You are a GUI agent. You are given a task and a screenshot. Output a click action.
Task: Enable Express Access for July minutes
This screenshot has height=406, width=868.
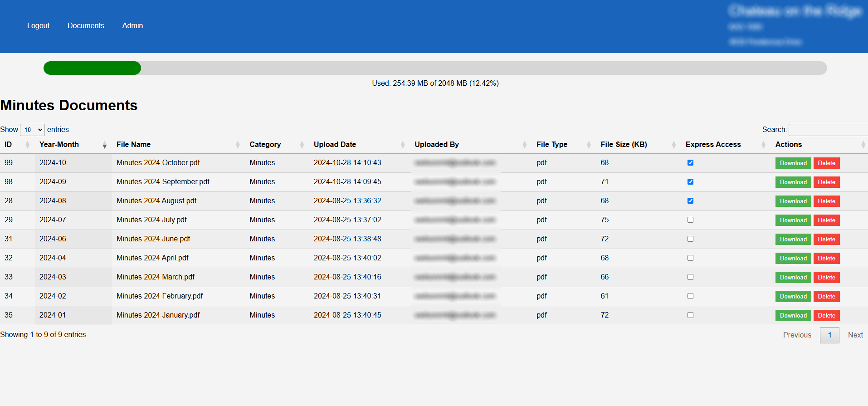click(690, 220)
